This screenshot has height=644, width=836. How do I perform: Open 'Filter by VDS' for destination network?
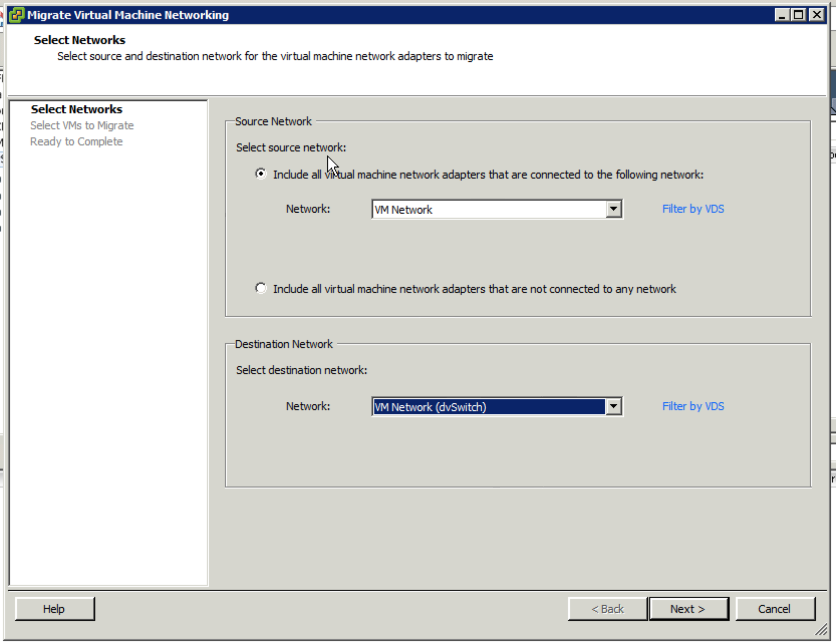click(x=693, y=406)
